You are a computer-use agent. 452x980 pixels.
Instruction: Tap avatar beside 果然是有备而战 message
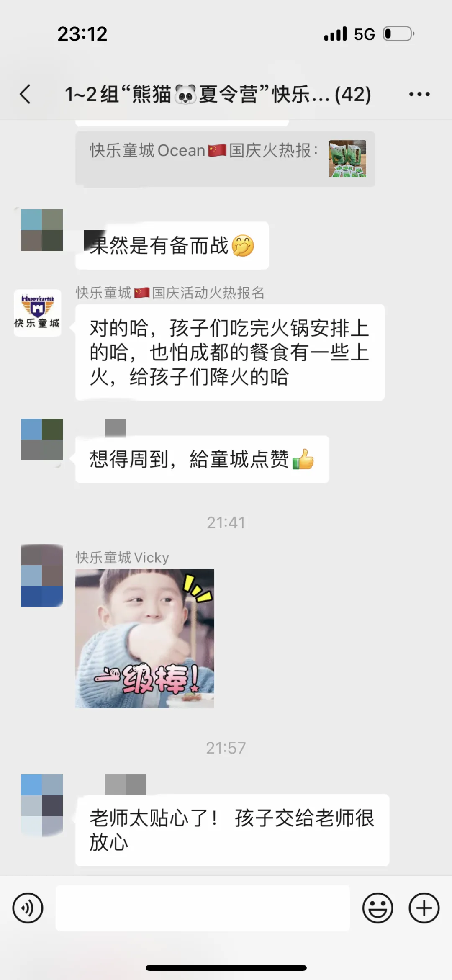click(42, 230)
